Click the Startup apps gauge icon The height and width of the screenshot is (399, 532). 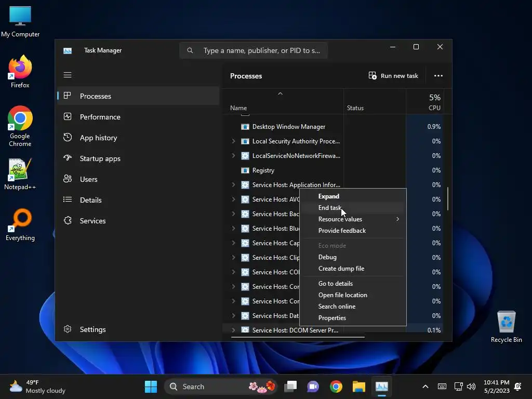(68, 158)
